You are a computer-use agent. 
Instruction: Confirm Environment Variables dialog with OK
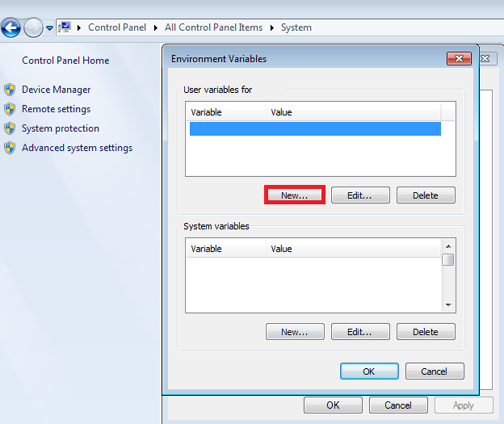point(369,371)
